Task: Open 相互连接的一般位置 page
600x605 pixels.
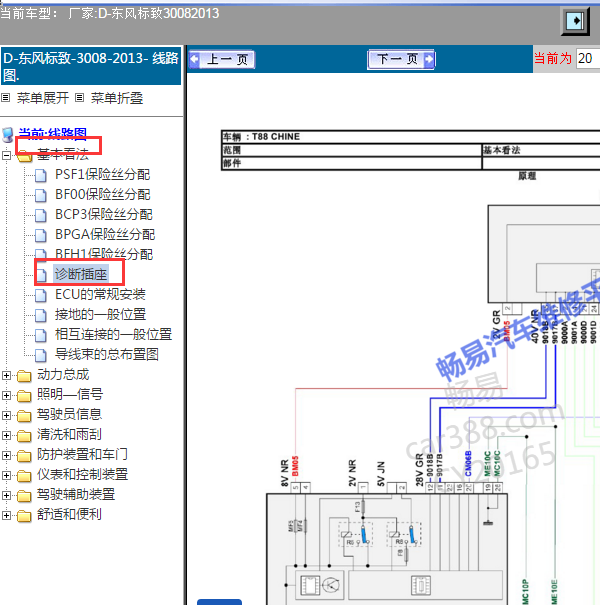Action: pos(113,335)
